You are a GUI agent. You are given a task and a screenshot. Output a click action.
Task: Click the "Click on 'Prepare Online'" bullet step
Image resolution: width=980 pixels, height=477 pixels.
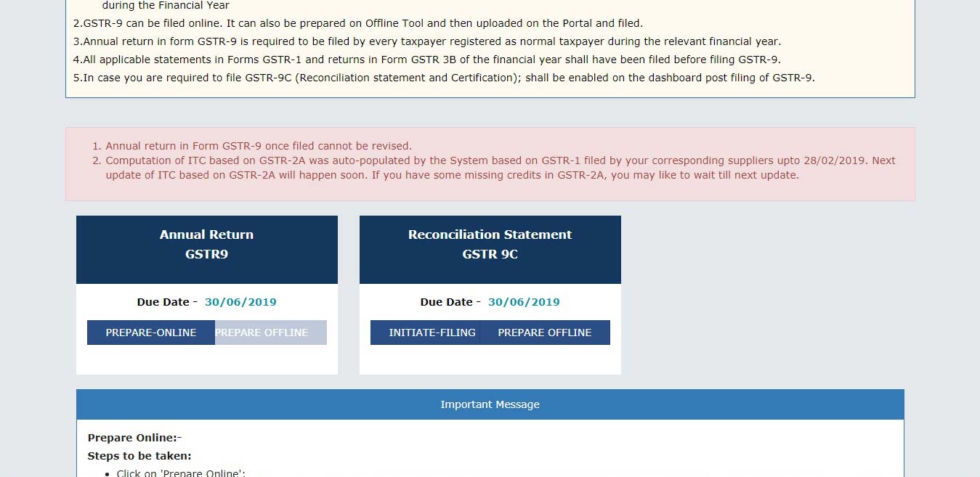coord(181,473)
